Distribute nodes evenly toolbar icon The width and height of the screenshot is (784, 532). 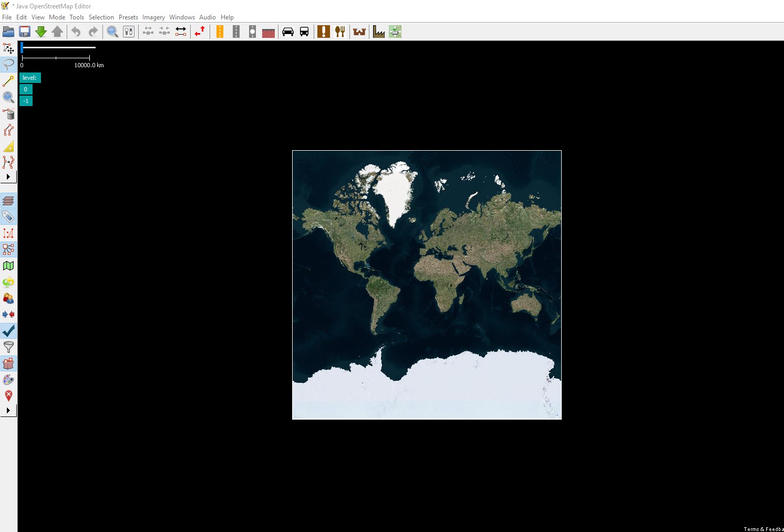[148, 32]
